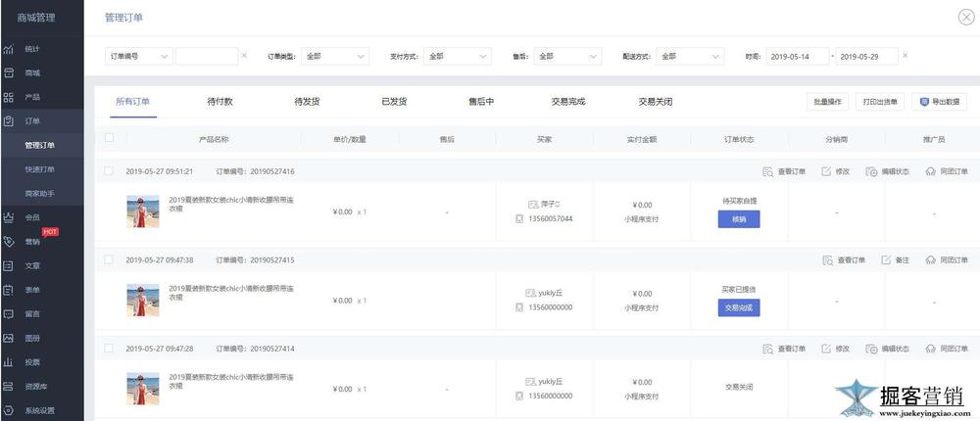Click 编辑状态 icon for order 20190527414
The height and width of the screenshot is (421, 980).
[871, 349]
